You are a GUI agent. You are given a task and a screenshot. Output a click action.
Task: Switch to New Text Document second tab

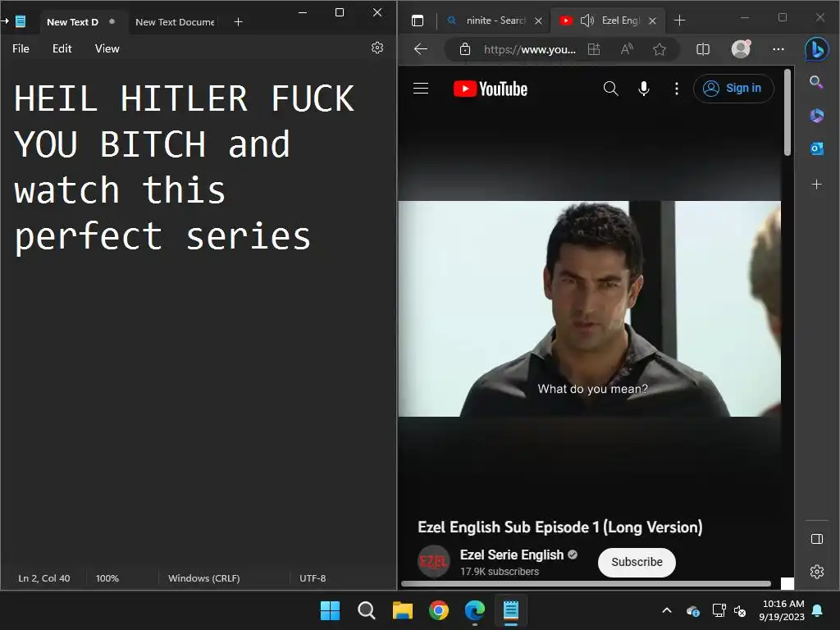click(175, 22)
